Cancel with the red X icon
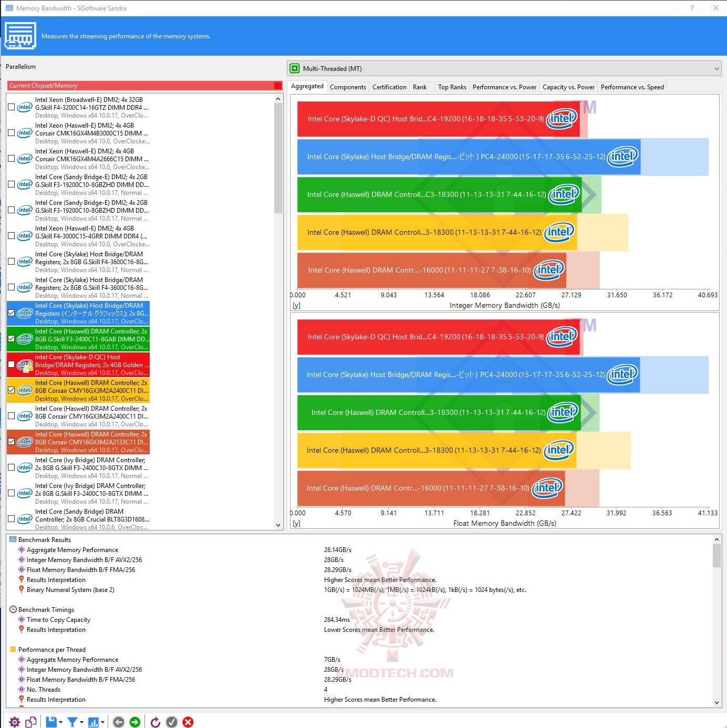The width and height of the screenshot is (727, 728). point(188,722)
